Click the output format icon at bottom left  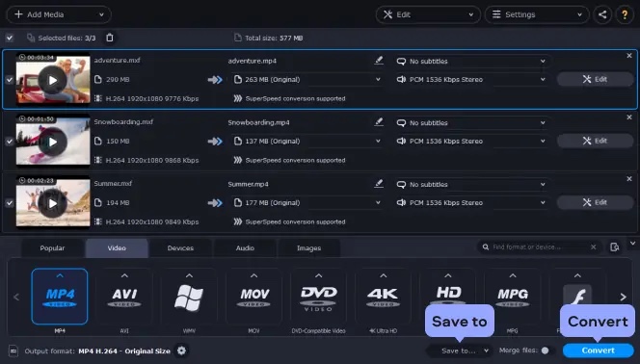(13, 351)
